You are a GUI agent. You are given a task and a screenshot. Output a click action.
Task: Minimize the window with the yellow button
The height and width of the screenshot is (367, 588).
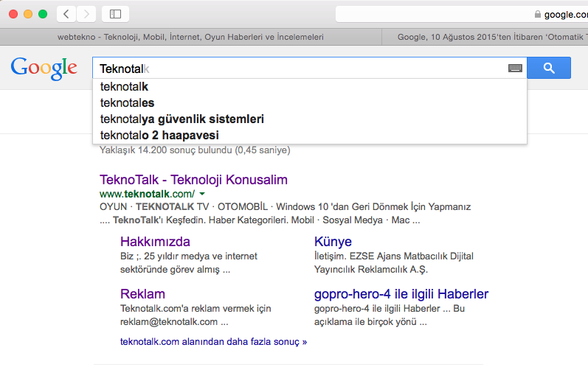pos(28,14)
